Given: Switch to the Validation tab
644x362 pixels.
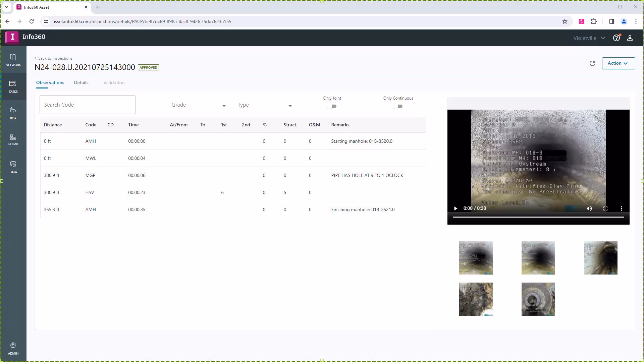Looking at the screenshot, I should (x=114, y=82).
